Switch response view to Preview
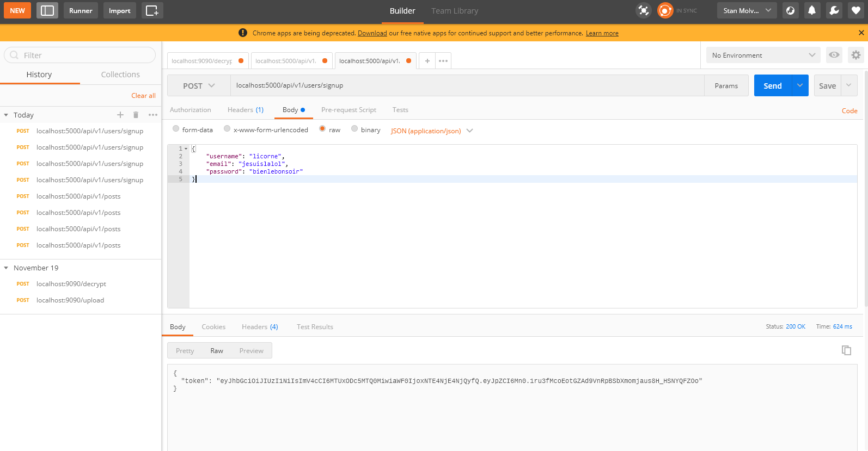868x451 pixels. click(251, 351)
